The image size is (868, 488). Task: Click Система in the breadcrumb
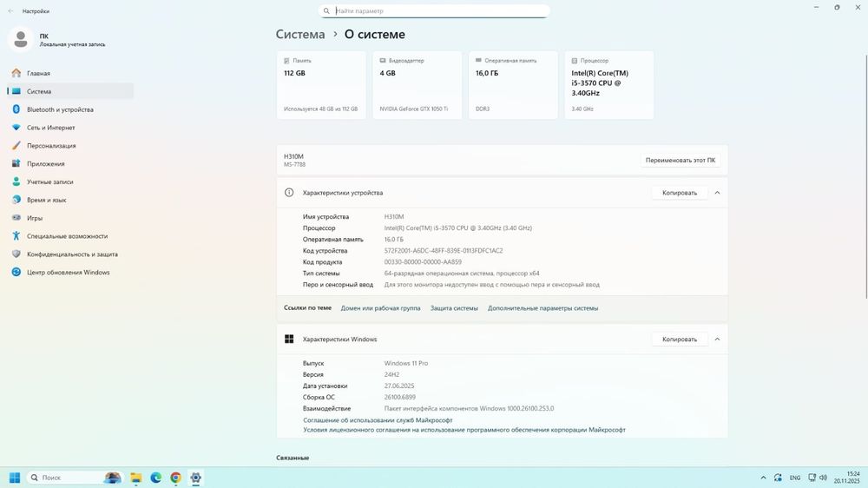click(x=300, y=35)
